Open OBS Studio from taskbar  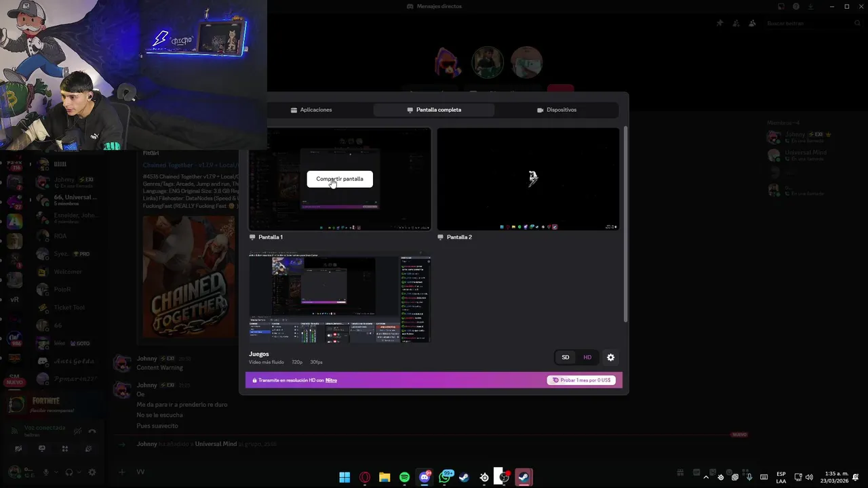pyautogui.click(x=503, y=477)
